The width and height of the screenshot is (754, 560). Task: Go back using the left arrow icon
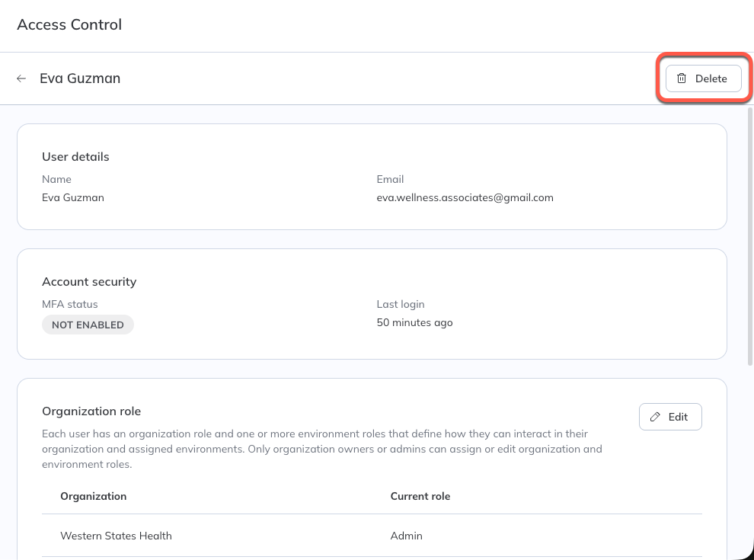click(x=21, y=78)
